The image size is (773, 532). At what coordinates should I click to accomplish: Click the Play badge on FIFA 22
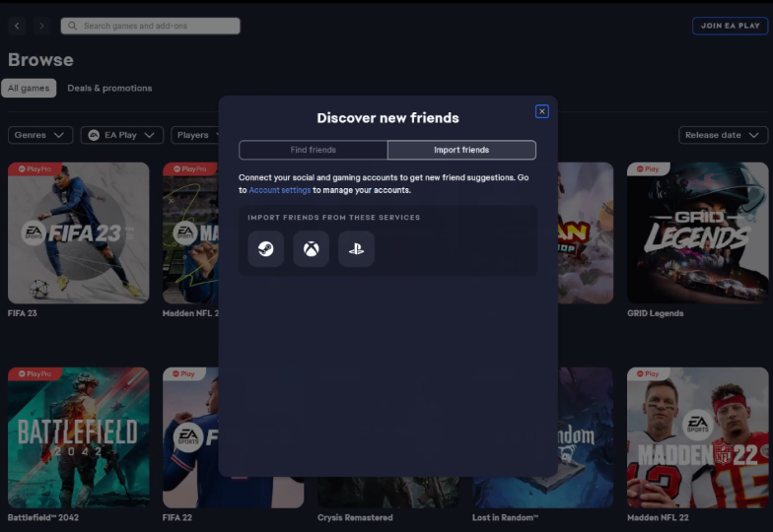click(183, 374)
